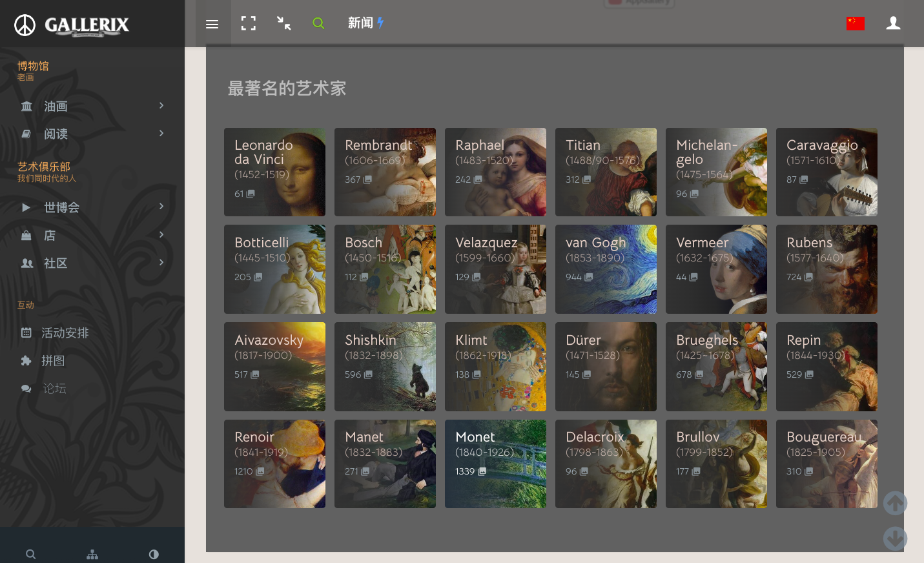Image resolution: width=924 pixels, height=563 pixels.
Task: Click the people icon beside 社区
Action: click(27, 263)
